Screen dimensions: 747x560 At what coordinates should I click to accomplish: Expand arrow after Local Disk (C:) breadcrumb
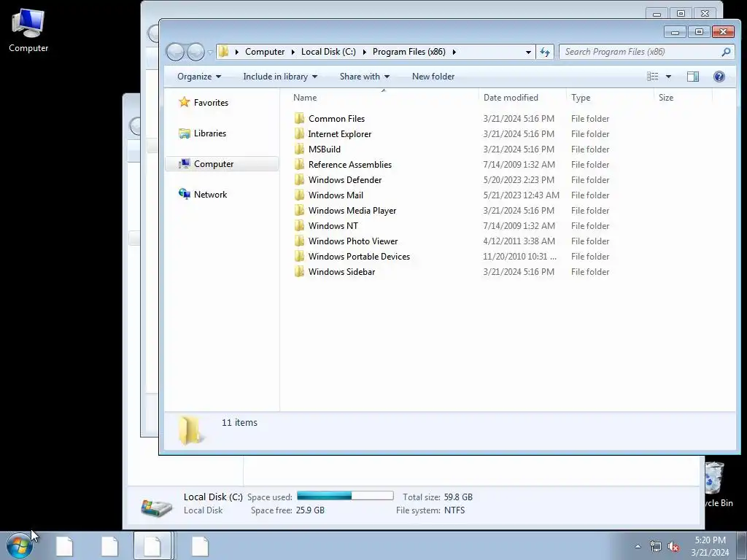tap(365, 52)
